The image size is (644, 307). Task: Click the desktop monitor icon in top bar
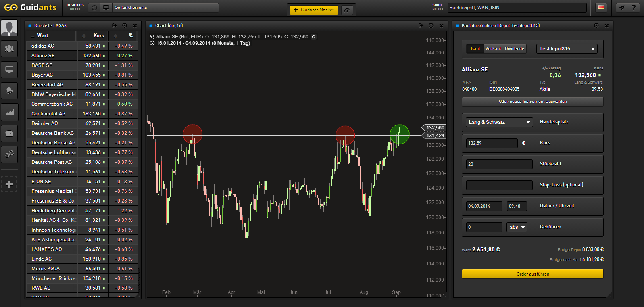tap(106, 8)
